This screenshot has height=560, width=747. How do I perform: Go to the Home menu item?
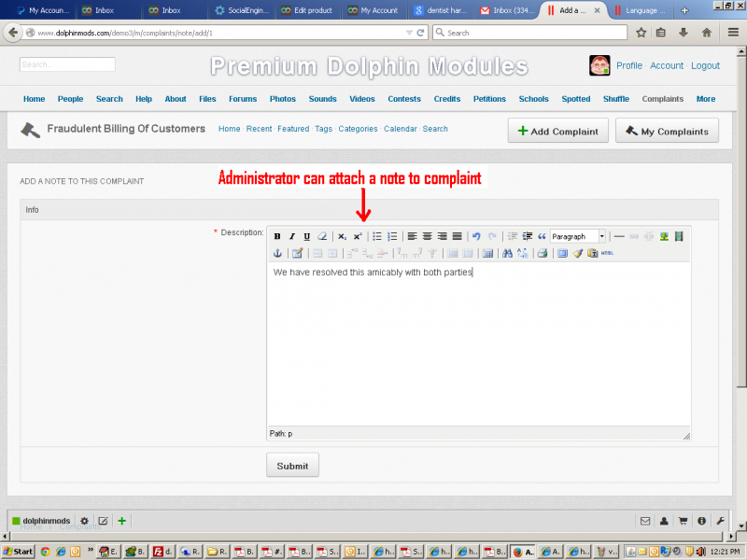pyautogui.click(x=34, y=99)
